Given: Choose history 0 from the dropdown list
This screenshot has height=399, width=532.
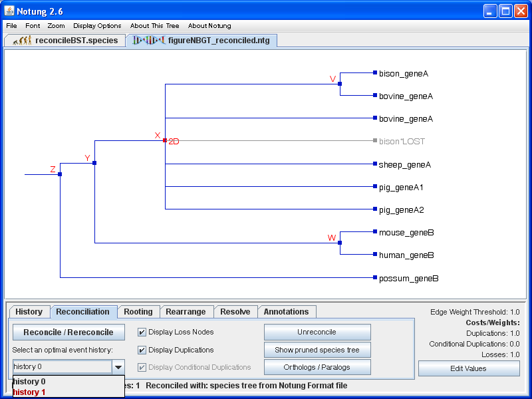Looking at the screenshot, I should [x=29, y=382].
